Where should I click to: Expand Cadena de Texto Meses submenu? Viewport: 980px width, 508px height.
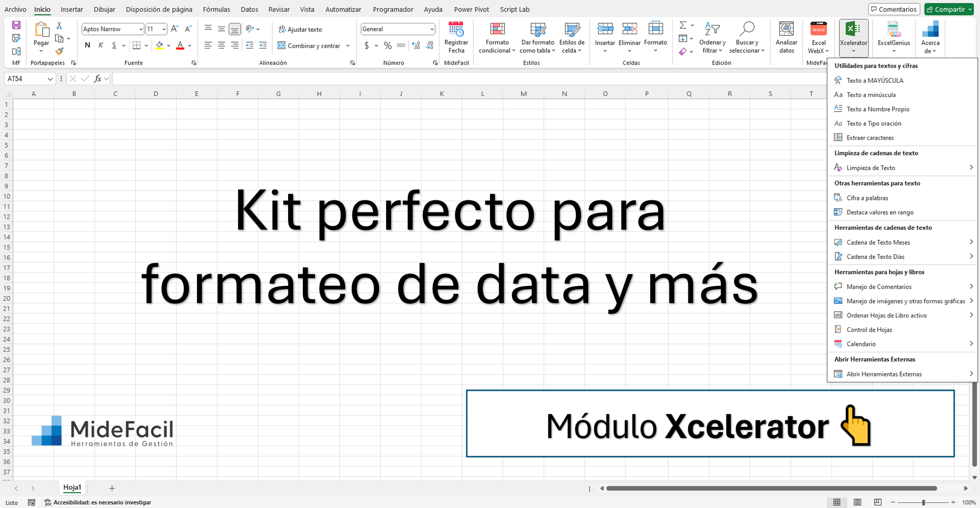point(902,242)
